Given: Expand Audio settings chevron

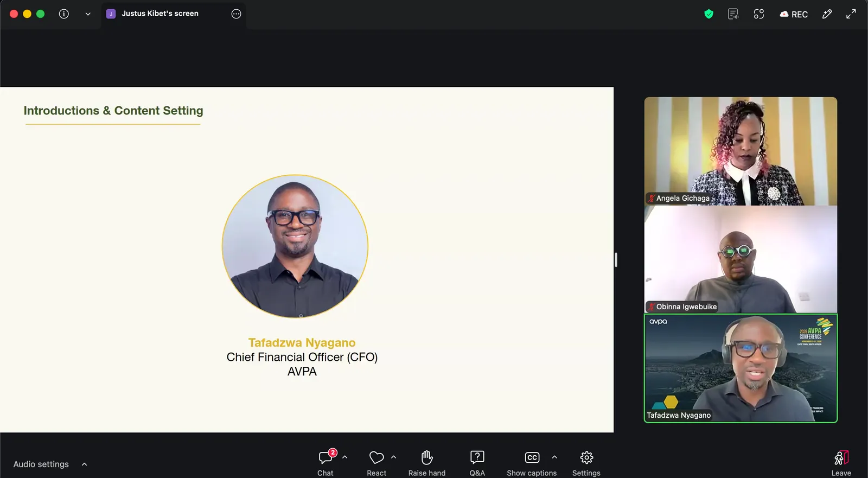Looking at the screenshot, I should click(x=84, y=464).
